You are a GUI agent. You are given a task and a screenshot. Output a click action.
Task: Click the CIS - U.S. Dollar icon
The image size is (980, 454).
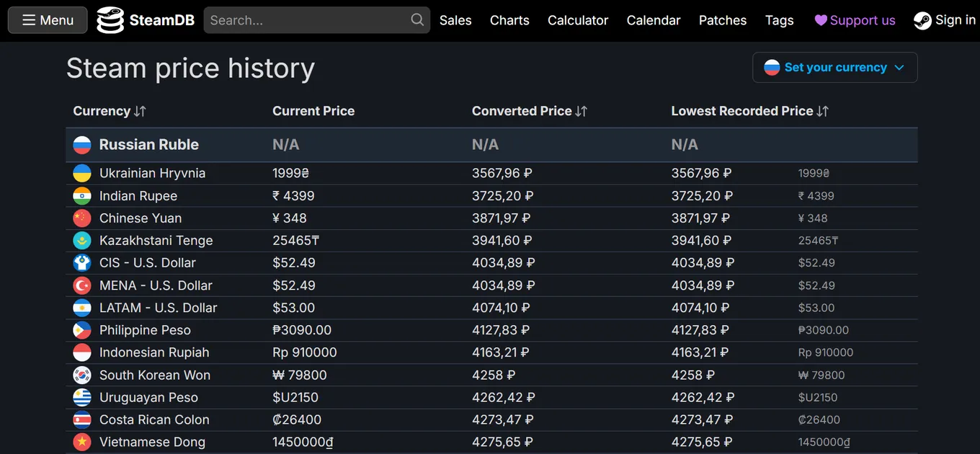click(82, 262)
